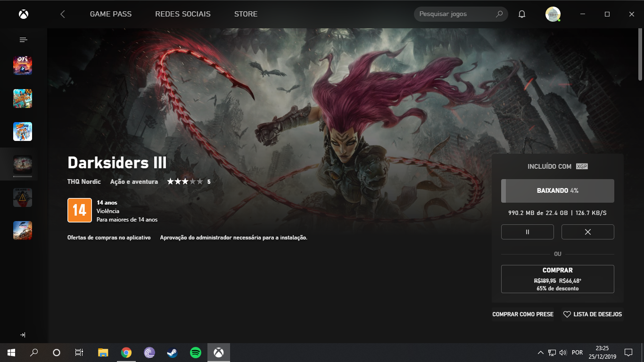644x362 pixels.
Task: Open Task View on the taskbar
Action: [x=79, y=353]
